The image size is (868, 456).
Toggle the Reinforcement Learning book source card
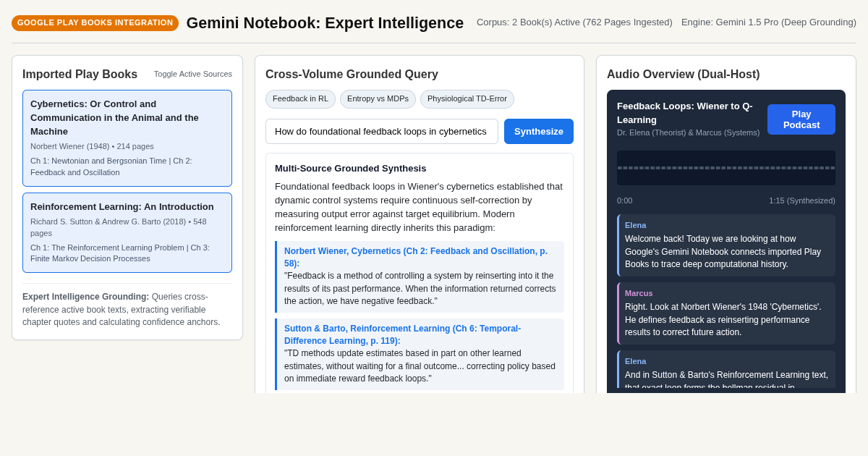point(127,232)
